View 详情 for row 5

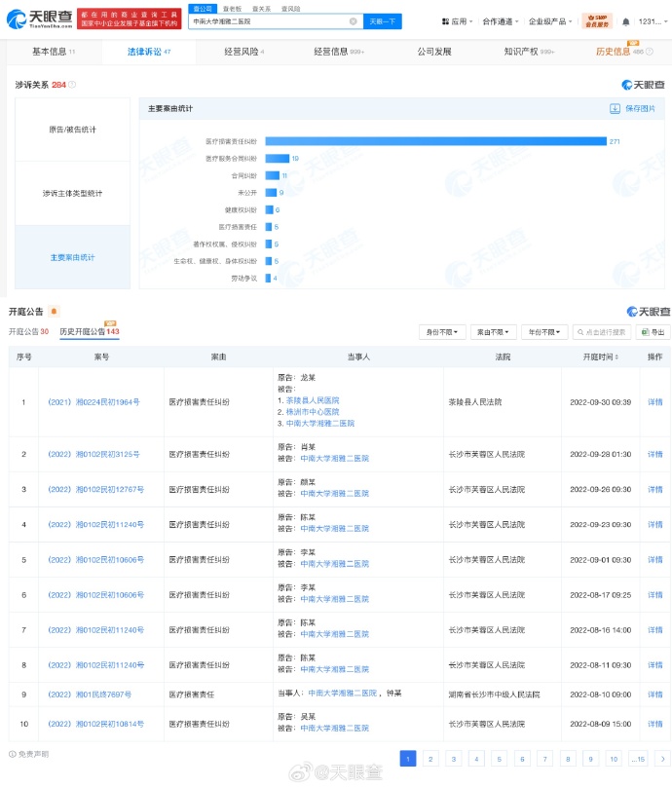tap(654, 560)
